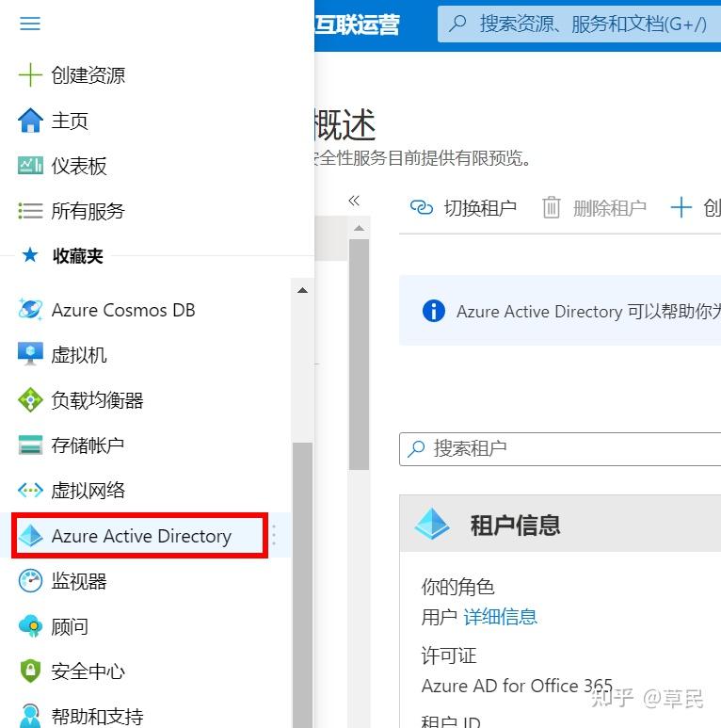Click the Tenant information pyramid icon

coord(432,524)
